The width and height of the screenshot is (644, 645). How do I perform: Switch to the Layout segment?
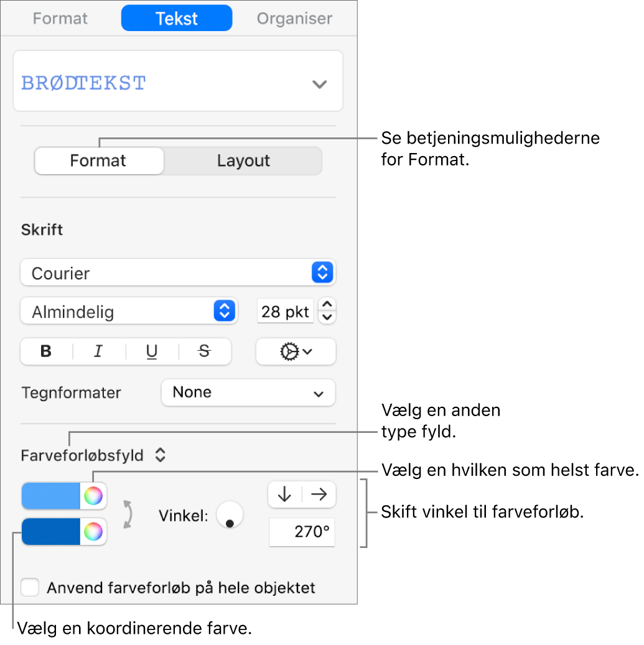(x=243, y=161)
